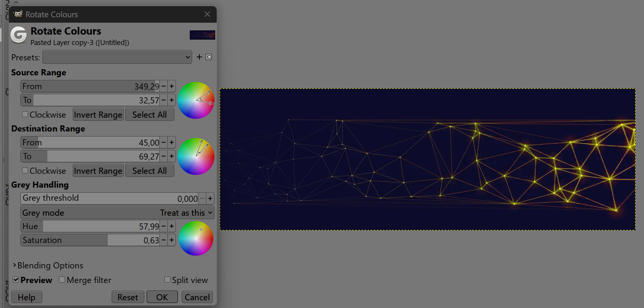This screenshot has height=308, width=644.
Task: Click Select All under Destination Range
Action: (149, 171)
